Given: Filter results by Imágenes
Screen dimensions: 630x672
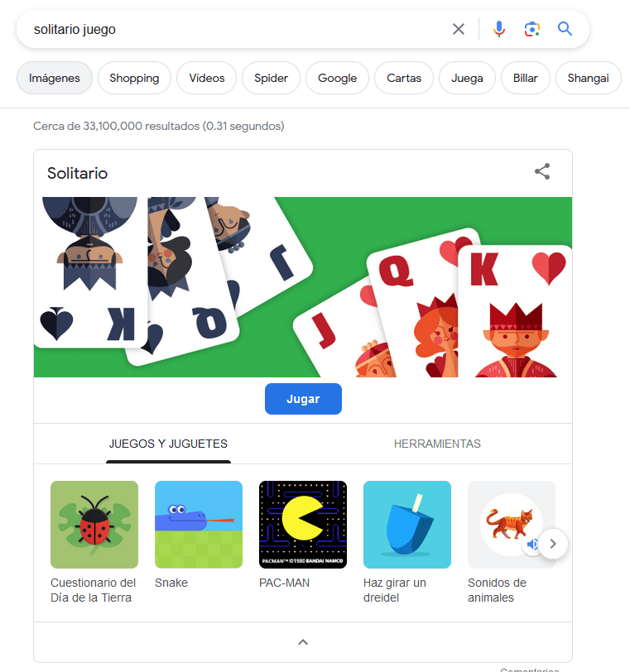Looking at the screenshot, I should click(x=55, y=78).
